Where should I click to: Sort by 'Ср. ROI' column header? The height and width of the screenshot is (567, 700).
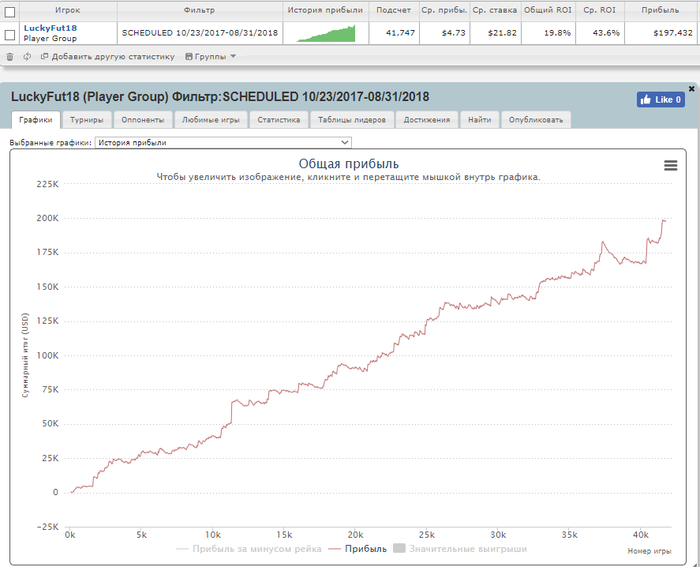point(599,10)
